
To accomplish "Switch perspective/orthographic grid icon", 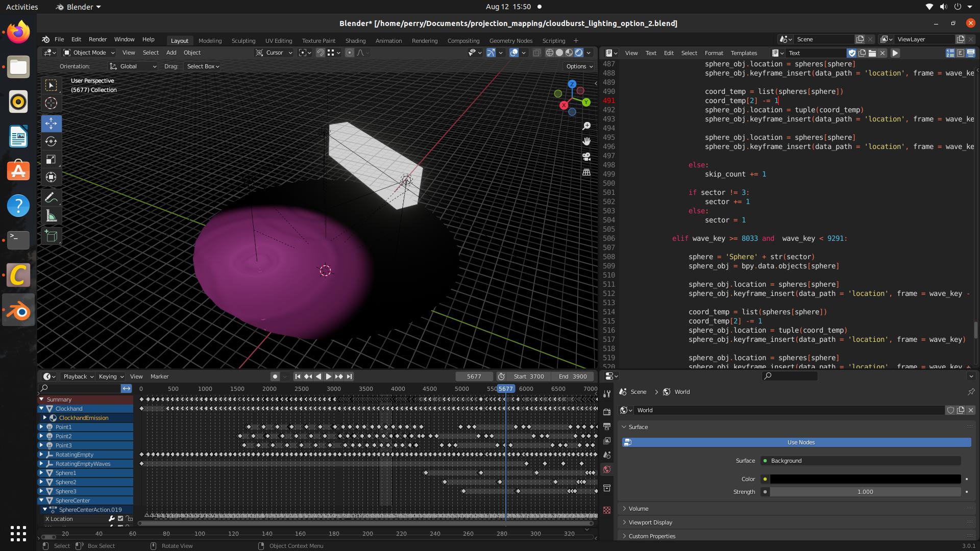I will pyautogui.click(x=586, y=172).
